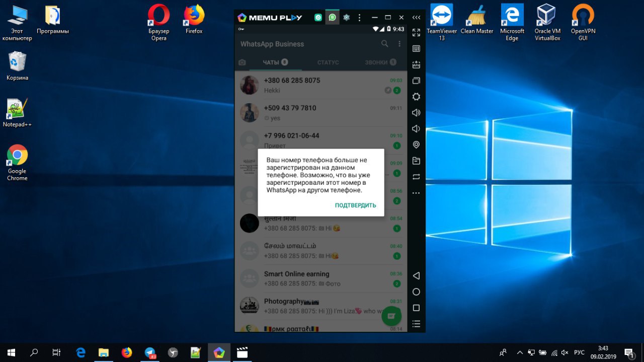Tap the Android home circle button

[x=416, y=292]
